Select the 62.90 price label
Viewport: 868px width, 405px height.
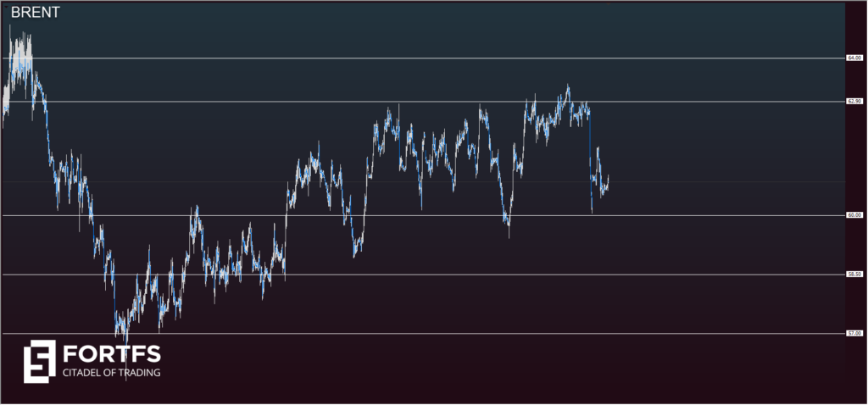click(854, 102)
